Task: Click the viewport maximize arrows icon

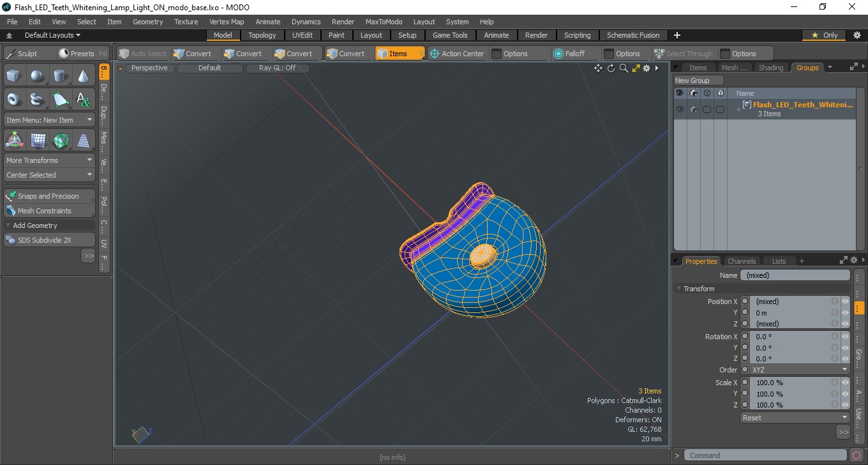Action: coord(636,68)
